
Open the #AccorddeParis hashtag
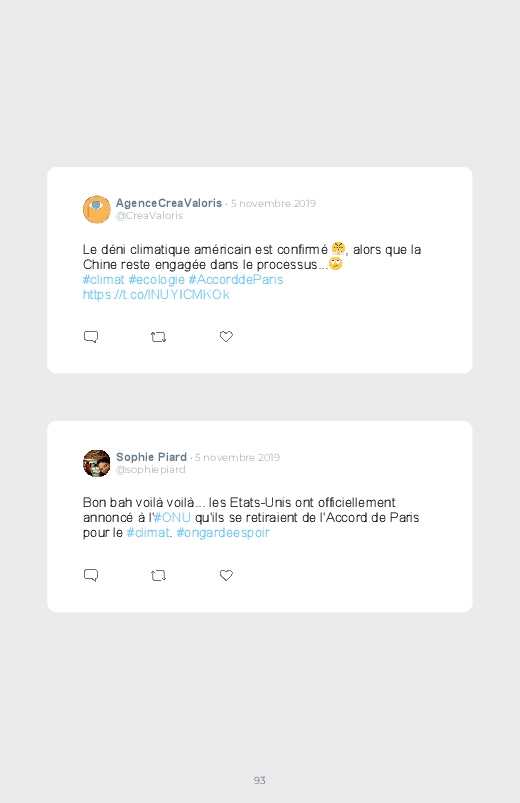click(236, 280)
